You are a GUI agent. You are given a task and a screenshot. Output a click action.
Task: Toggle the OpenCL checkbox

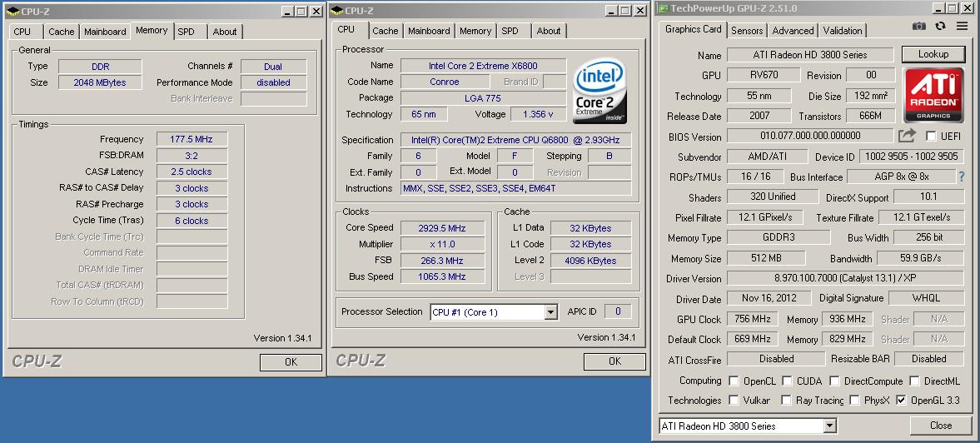[734, 381]
